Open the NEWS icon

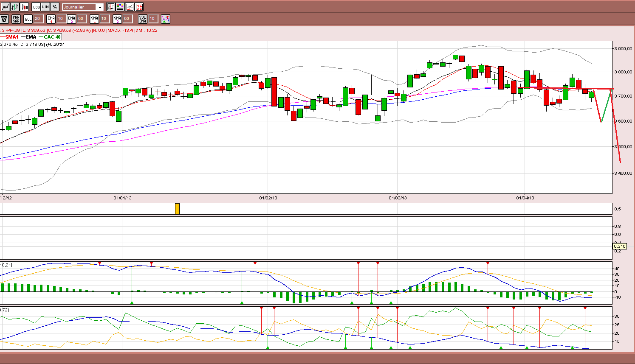click(x=139, y=7)
